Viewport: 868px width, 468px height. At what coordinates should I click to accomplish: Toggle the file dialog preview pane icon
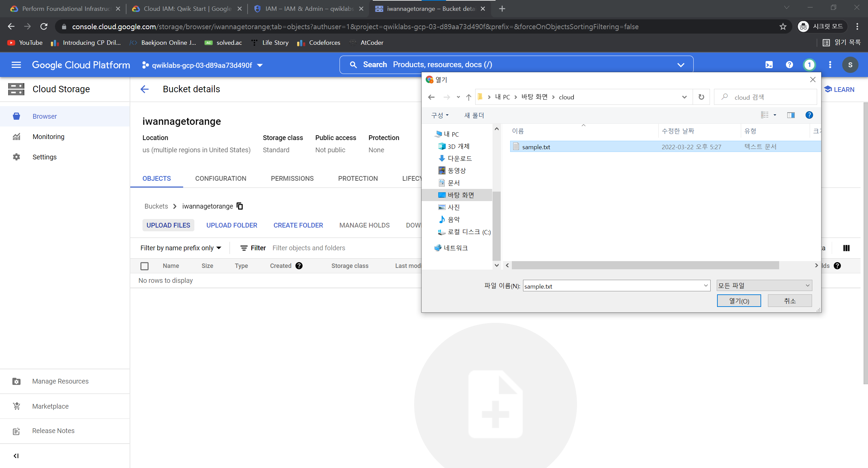coord(791,115)
